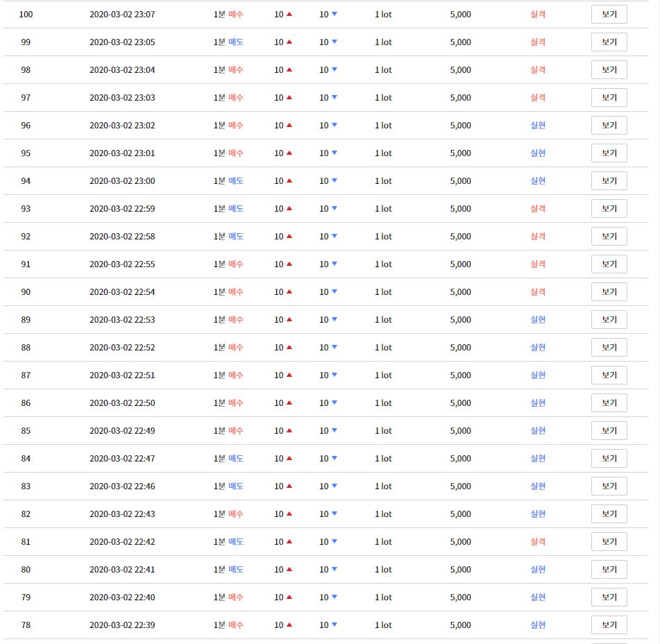This screenshot has width=660, height=644.
Task: Click 1분 매도 in row 99
Action: click(228, 42)
